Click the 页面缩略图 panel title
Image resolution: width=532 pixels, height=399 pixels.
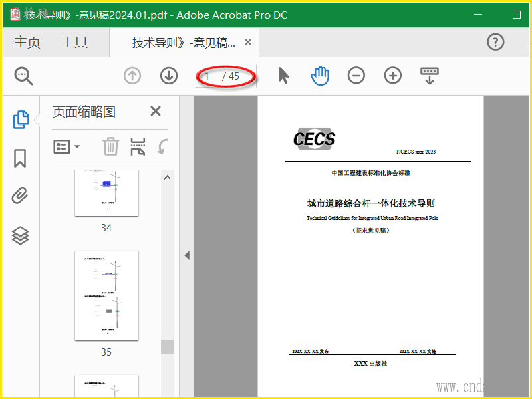(x=84, y=112)
